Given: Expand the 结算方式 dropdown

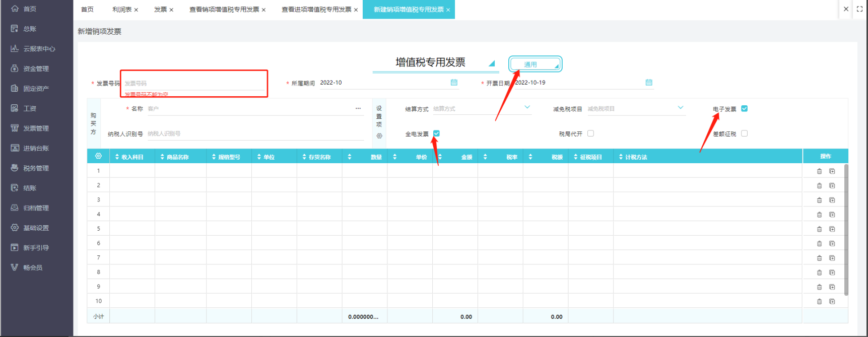Looking at the screenshot, I should pyautogui.click(x=527, y=108).
